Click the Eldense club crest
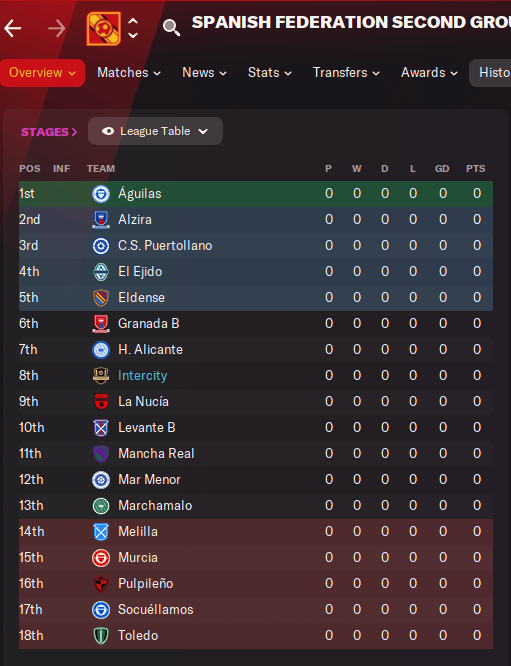This screenshot has height=666, width=511. pyautogui.click(x=101, y=298)
